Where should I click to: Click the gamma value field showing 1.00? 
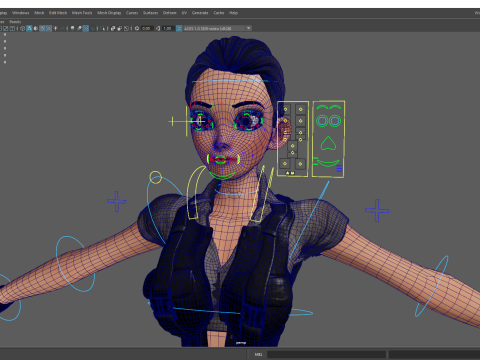coord(168,28)
